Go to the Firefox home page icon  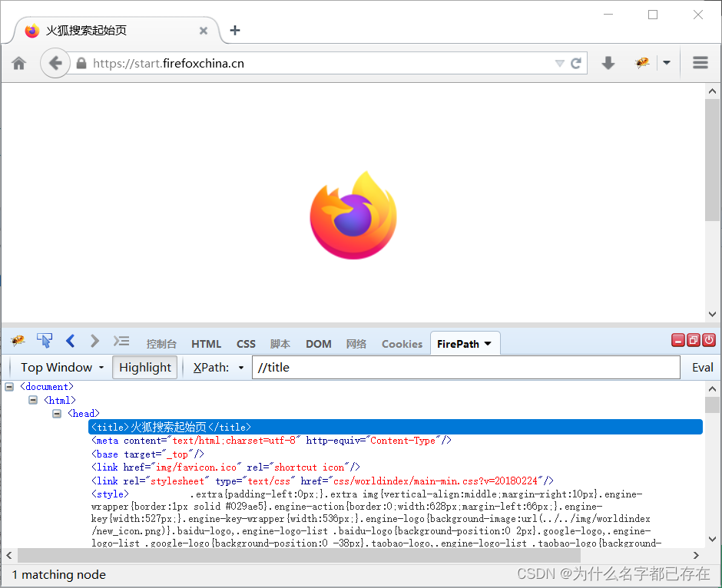click(19, 63)
